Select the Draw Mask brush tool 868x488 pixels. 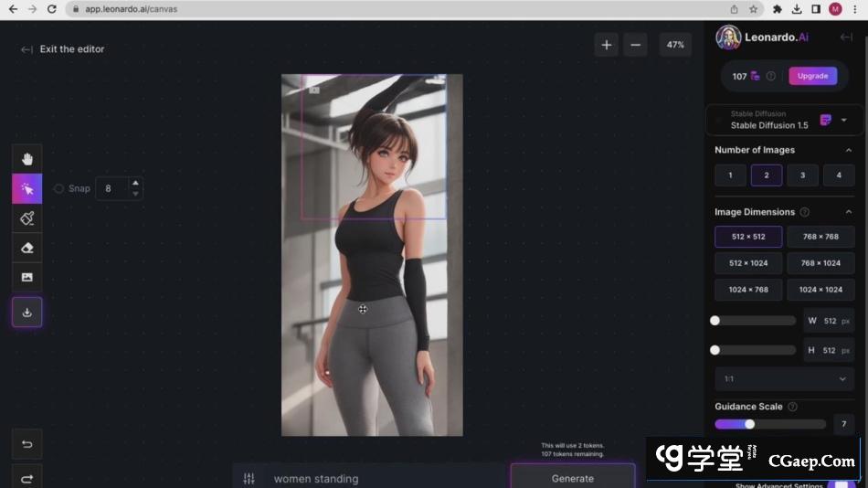point(26,217)
